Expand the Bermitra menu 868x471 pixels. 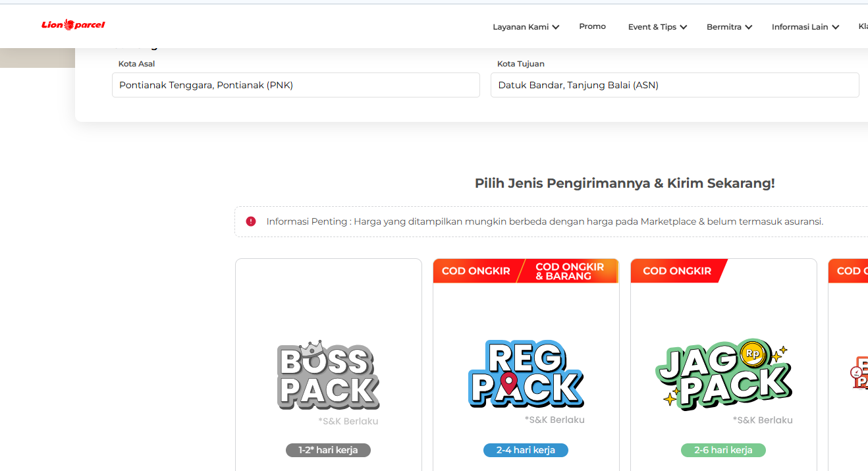click(x=729, y=27)
